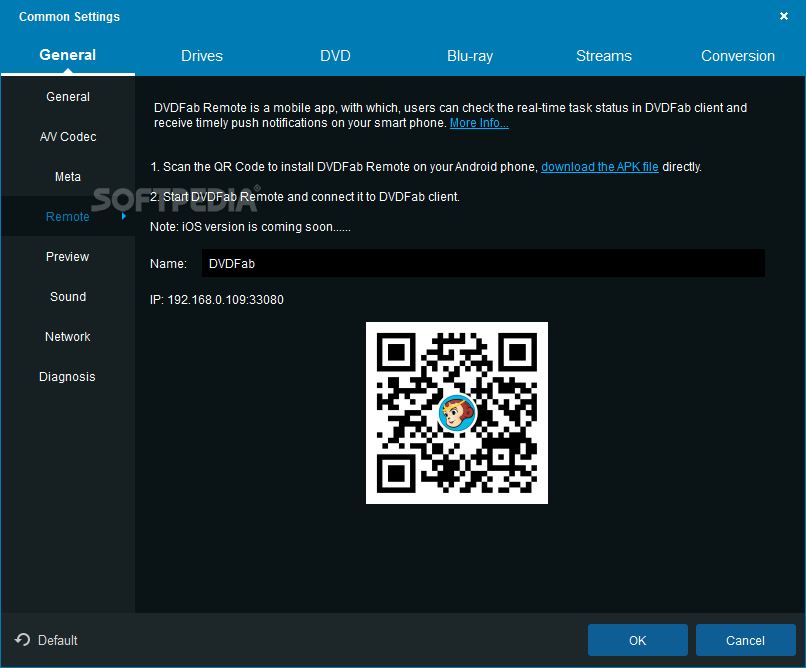Open Preview settings
The width and height of the screenshot is (806, 668).
[x=68, y=256]
